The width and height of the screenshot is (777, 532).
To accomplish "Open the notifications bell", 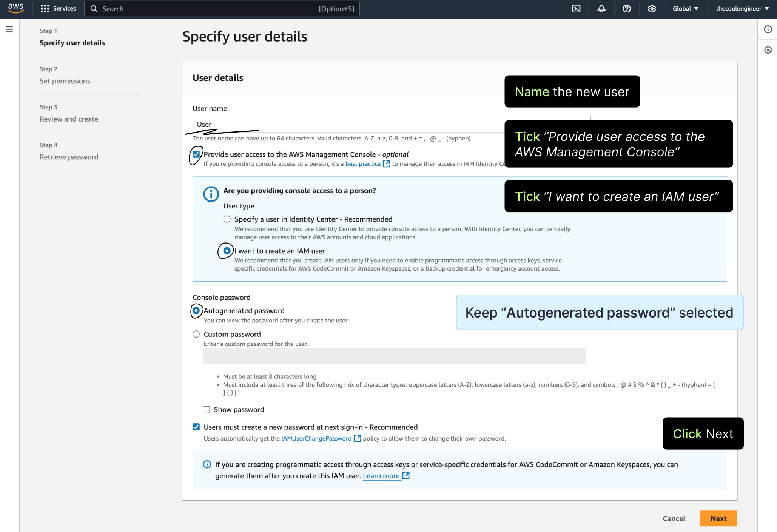I will 601,9.
